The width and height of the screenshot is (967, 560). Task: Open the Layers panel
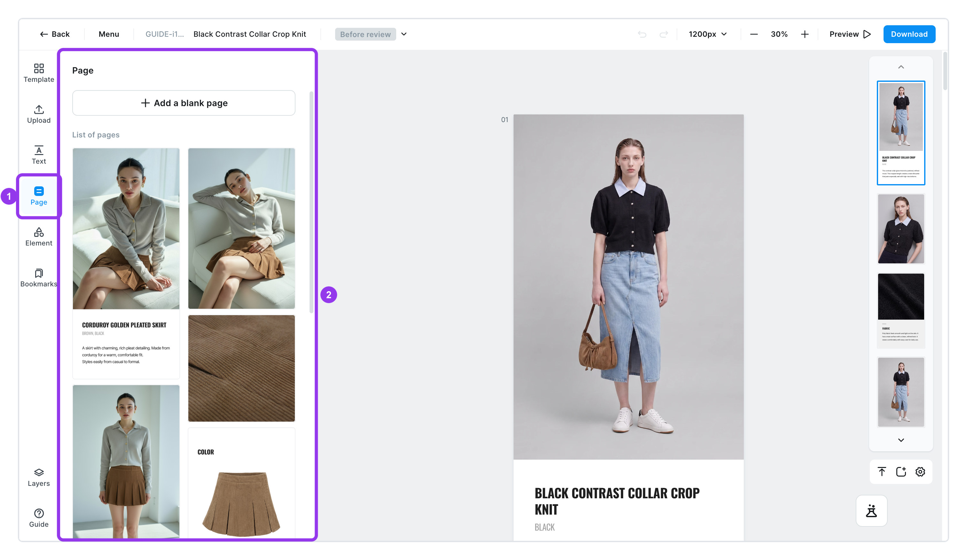[39, 477]
